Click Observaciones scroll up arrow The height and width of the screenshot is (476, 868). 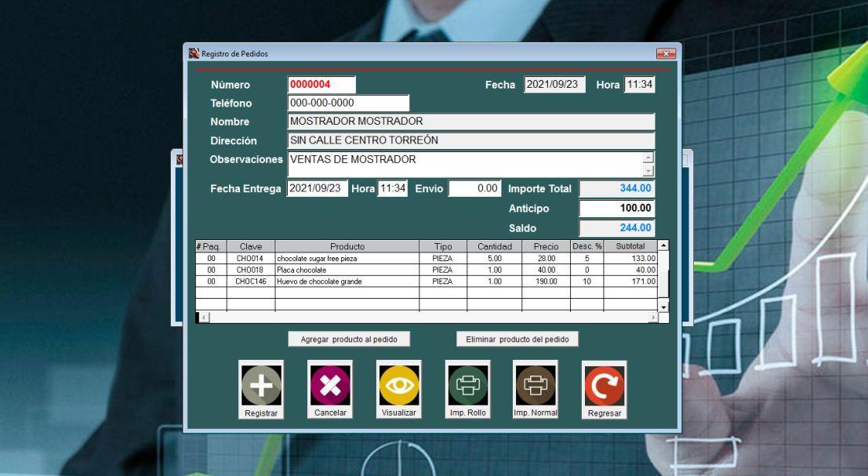(648, 158)
